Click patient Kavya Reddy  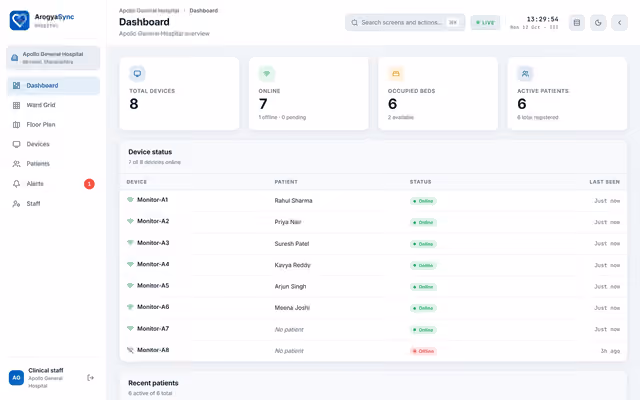pos(293,265)
